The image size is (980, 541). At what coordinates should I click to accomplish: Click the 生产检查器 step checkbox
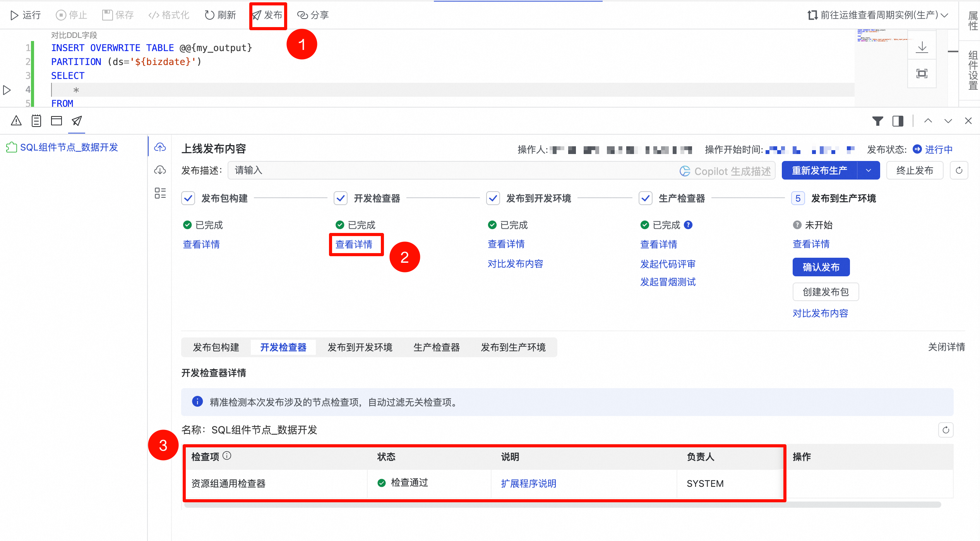point(645,199)
